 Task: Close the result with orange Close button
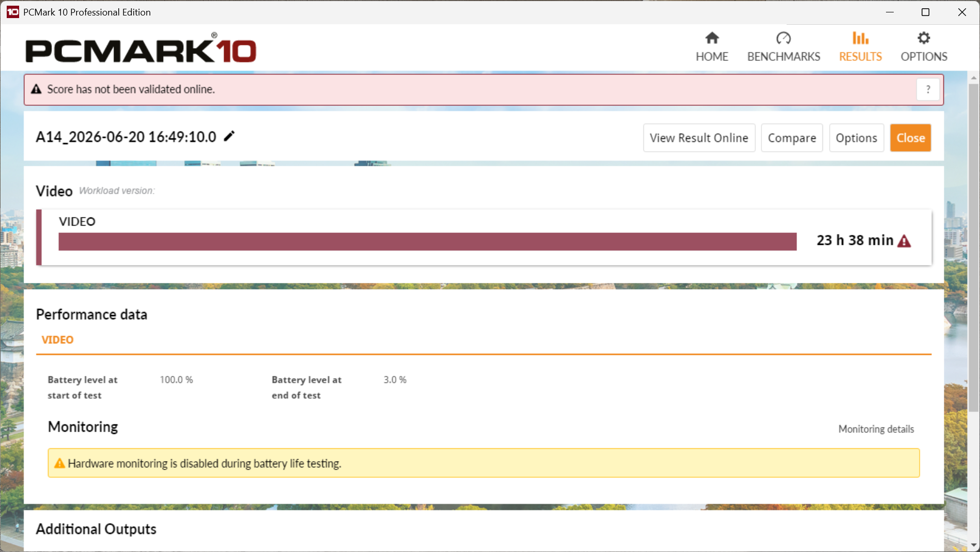coord(910,138)
